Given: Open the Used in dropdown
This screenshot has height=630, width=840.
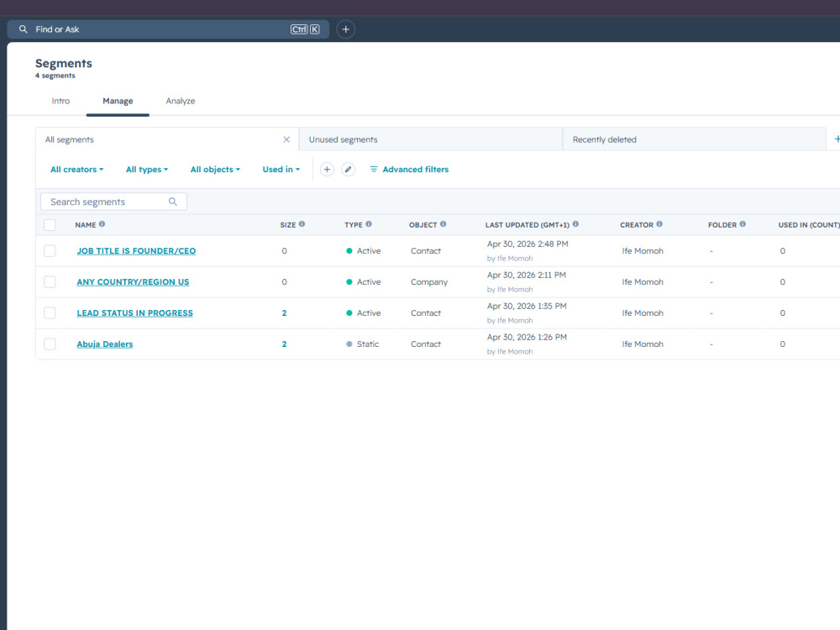Looking at the screenshot, I should (281, 170).
